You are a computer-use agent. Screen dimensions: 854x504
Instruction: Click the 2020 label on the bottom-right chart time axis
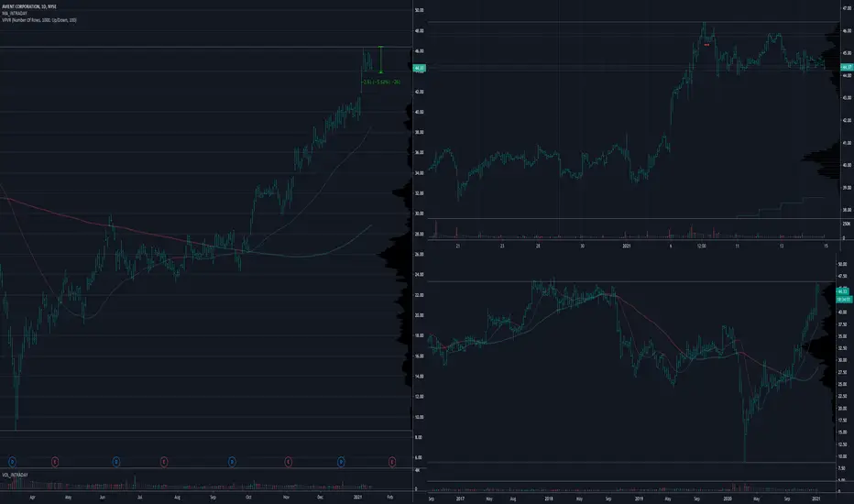(x=728, y=499)
